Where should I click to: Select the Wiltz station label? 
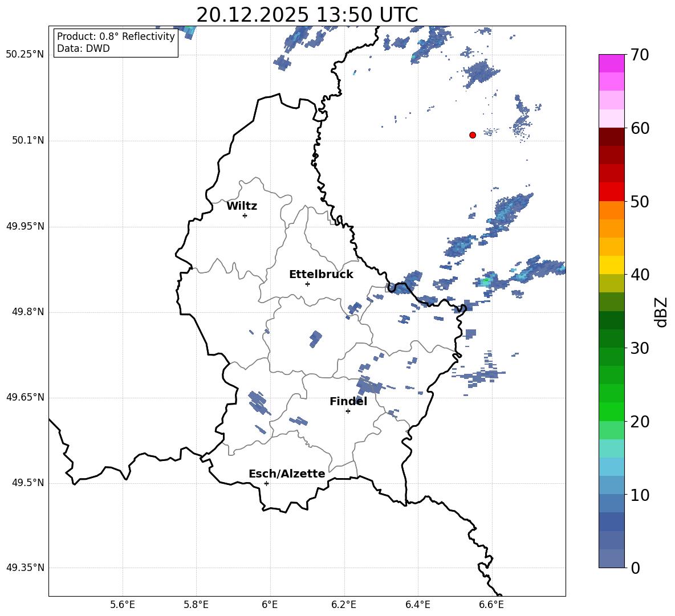coord(242,206)
